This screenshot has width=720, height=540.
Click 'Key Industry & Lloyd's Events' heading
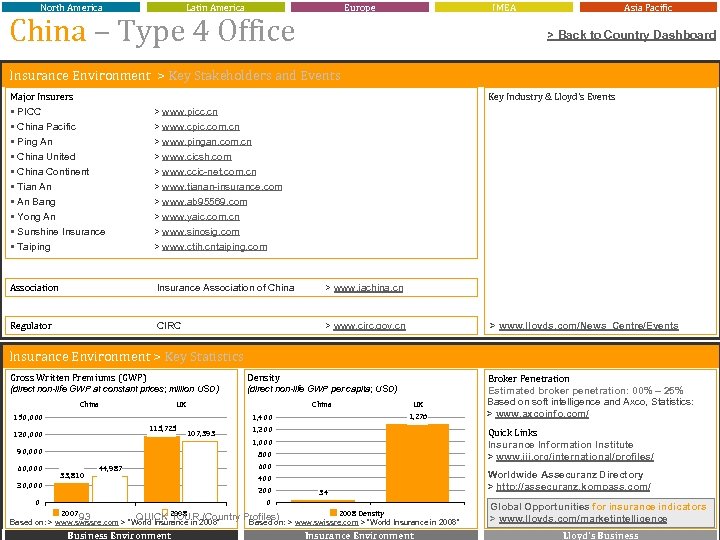(551, 97)
